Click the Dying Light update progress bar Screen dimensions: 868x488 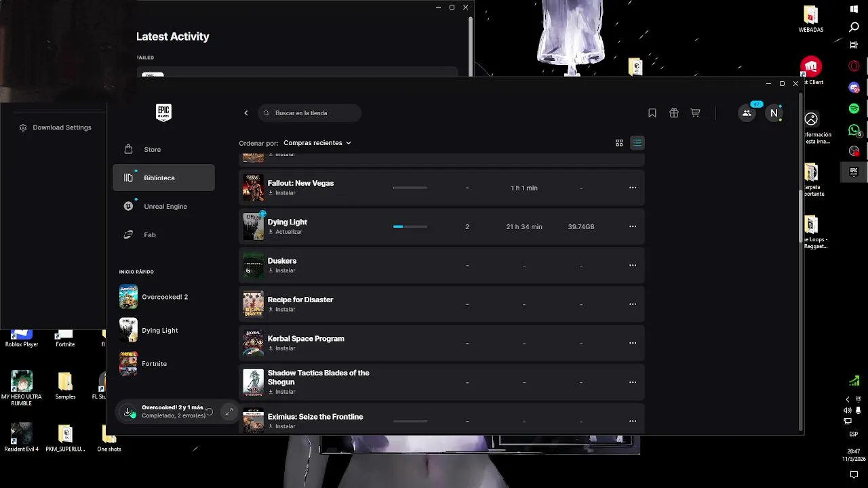(410, 226)
